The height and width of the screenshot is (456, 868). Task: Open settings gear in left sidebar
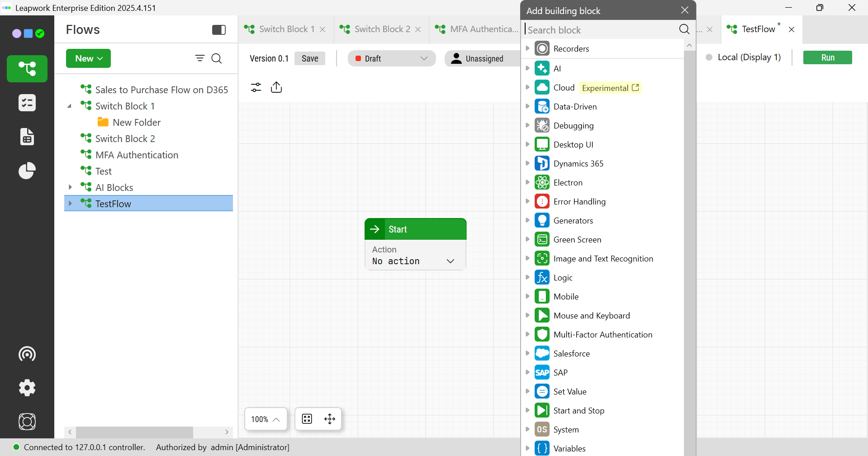[x=27, y=388]
